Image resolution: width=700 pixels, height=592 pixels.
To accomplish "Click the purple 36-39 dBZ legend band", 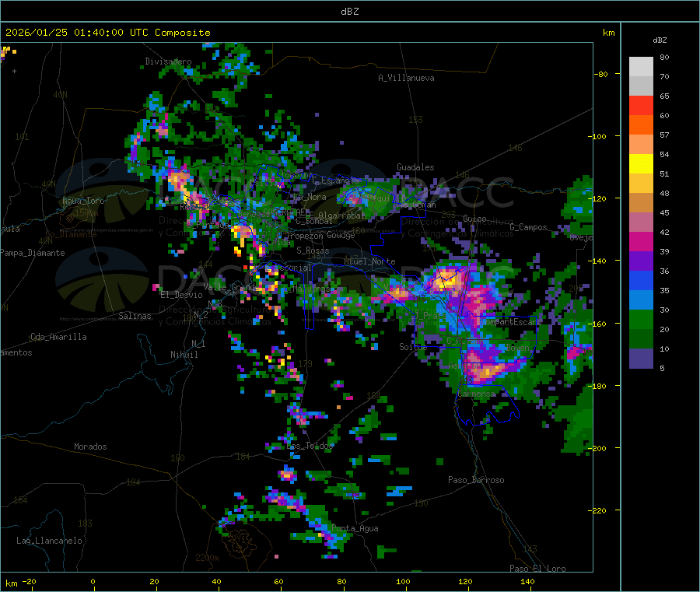I will point(641,261).
